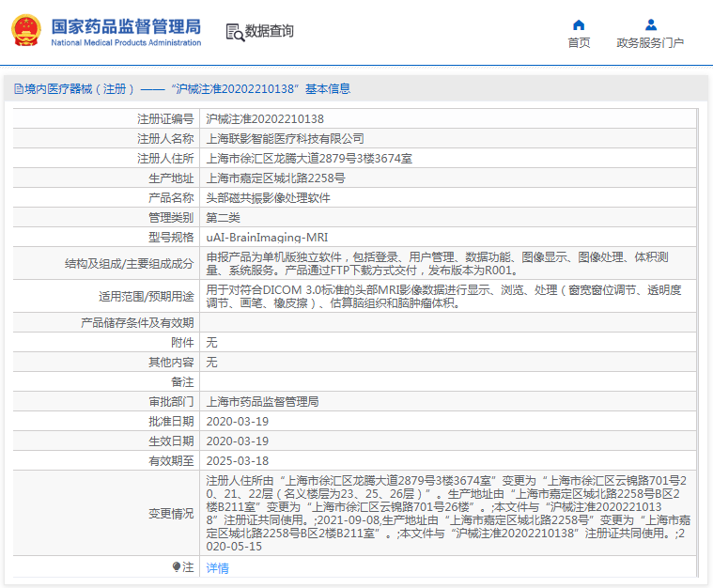Click the 其他内容 row label
The image size is (713, 588).
[x=171, y=363]
